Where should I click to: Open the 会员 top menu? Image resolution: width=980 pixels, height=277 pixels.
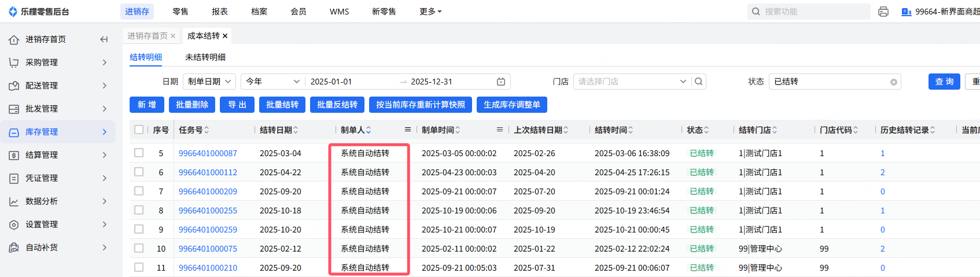[x=299, y=12]
